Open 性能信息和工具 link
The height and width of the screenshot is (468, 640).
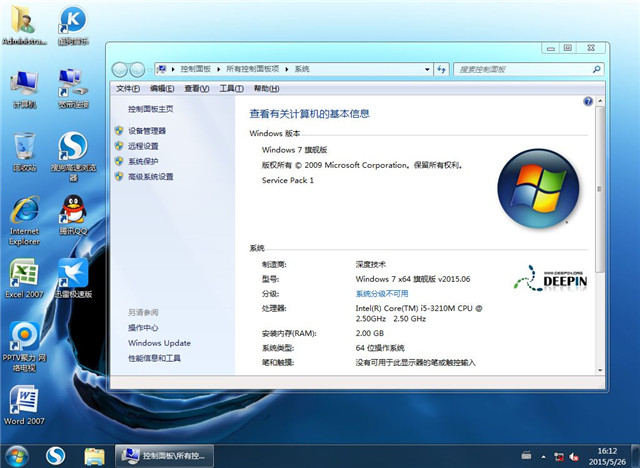click(154, 358)
